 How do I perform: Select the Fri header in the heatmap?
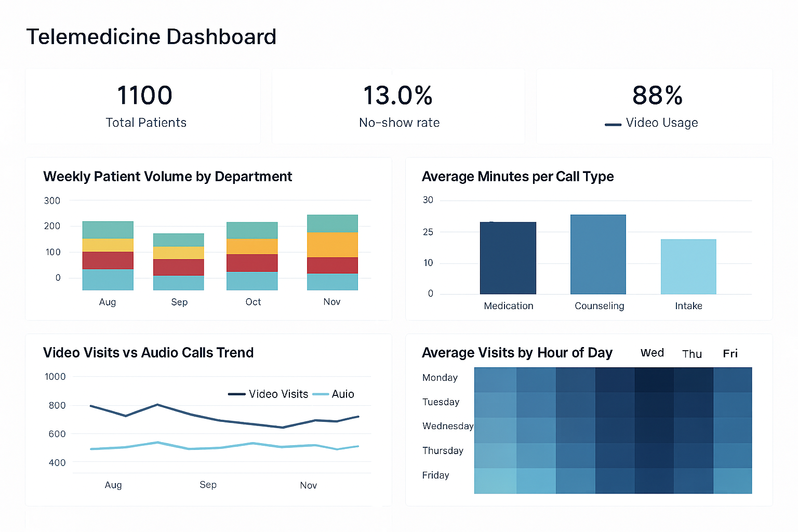pyautogui.click(x=730, y=353)
